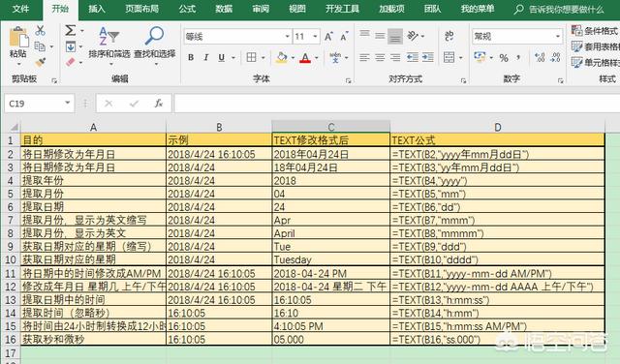Open the font name dropdown (等线)
Viewport: 620px width, 364px height.
click(288, 37)
